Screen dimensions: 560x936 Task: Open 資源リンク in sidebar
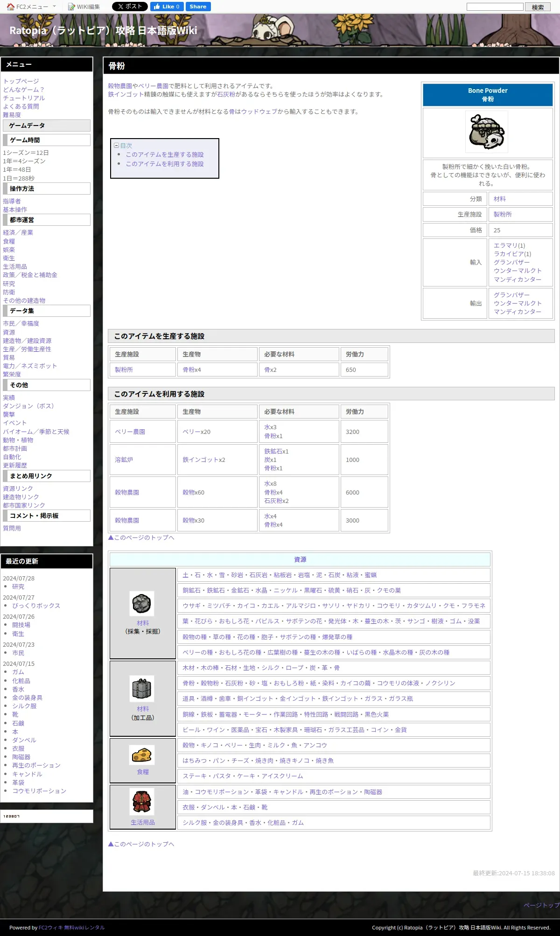coord(18,489)
